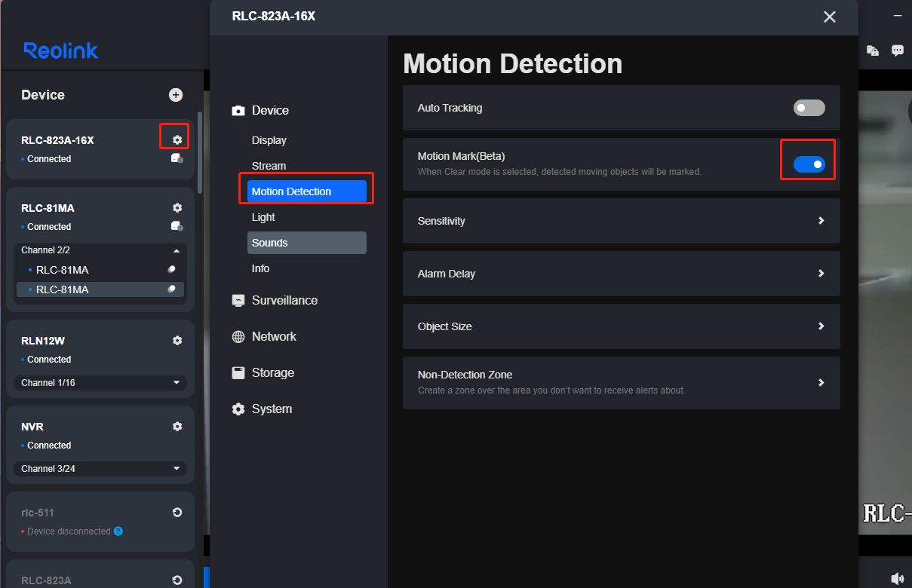The width and height of the screenshot is (912, 588).
Task: Open the Network settings section
Action: [x=264, y=336]
